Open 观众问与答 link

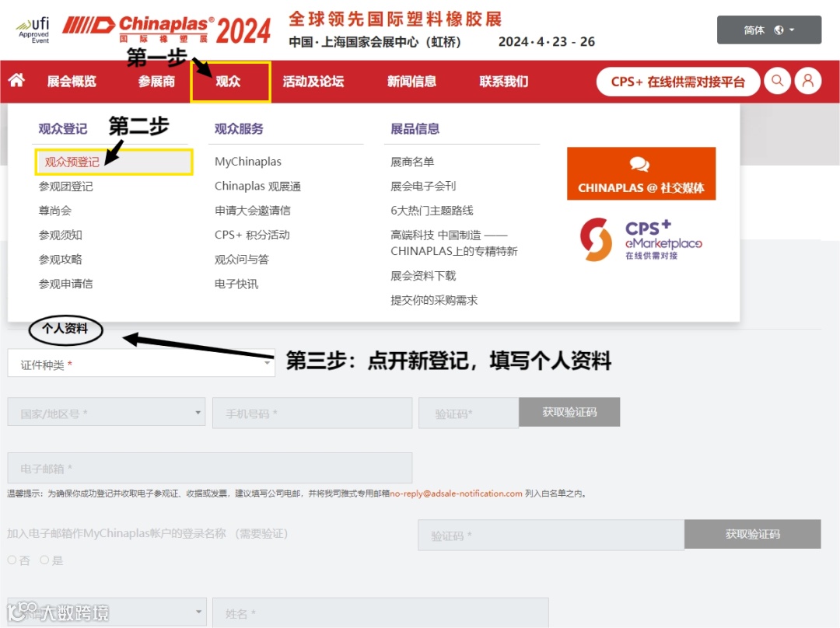[x=242, y=259]
